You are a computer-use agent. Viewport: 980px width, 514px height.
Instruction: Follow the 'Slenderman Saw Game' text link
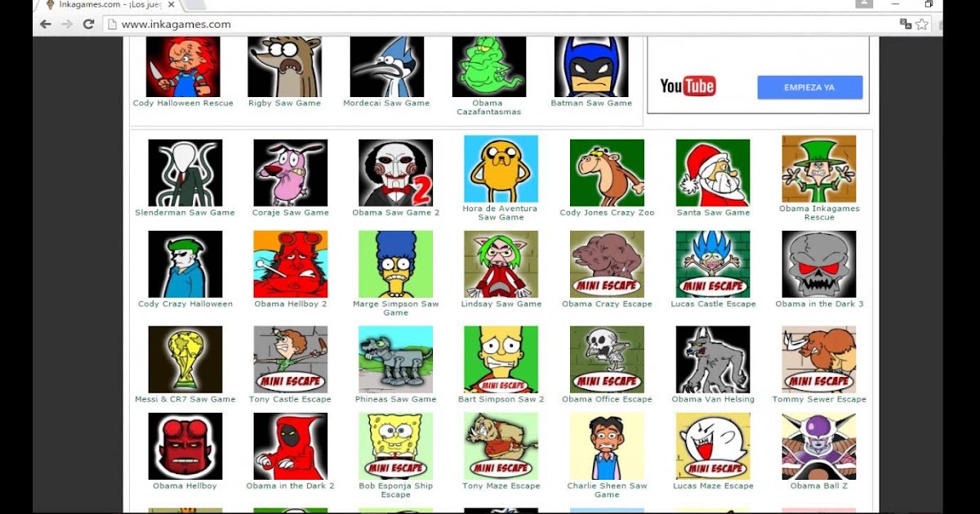[x=185, y=213]
